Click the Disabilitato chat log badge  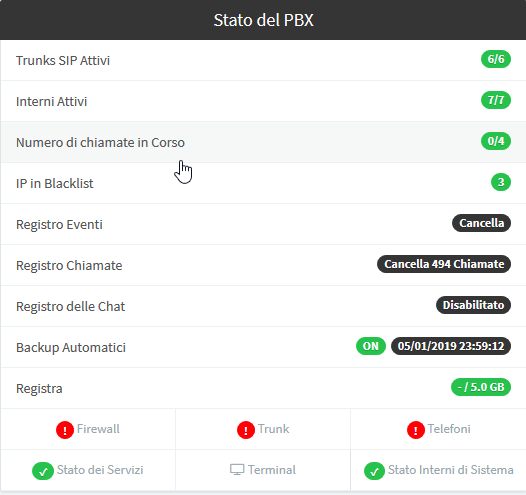pos(473,305)
